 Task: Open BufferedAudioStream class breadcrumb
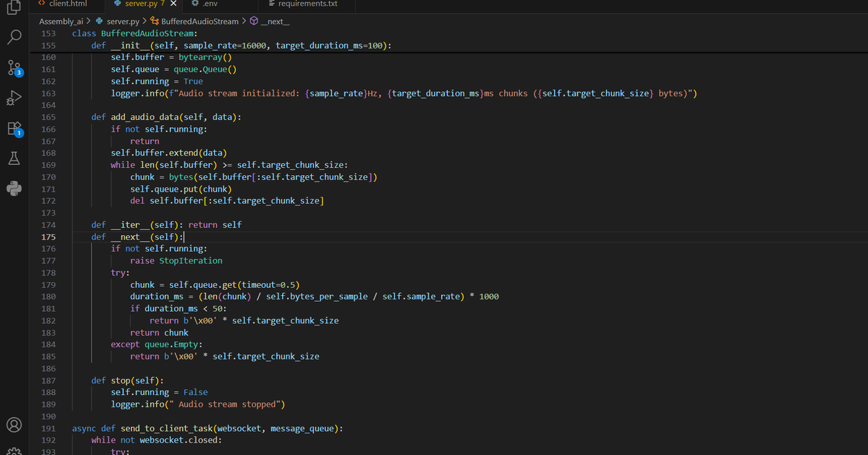click(x=200, y=22)
